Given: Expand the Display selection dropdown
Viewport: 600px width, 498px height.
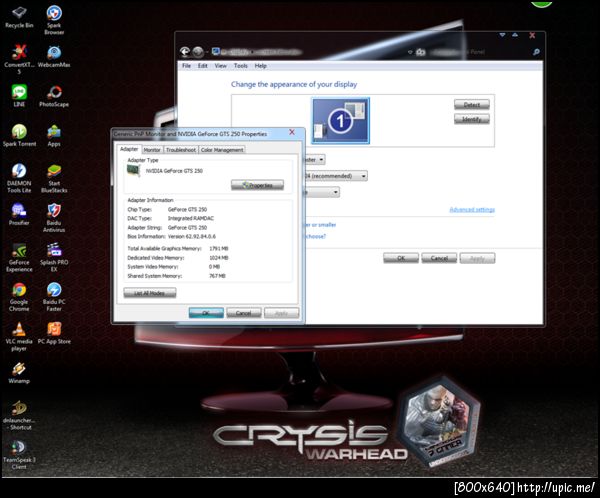Looking at the screenshot, I should 321,159.
